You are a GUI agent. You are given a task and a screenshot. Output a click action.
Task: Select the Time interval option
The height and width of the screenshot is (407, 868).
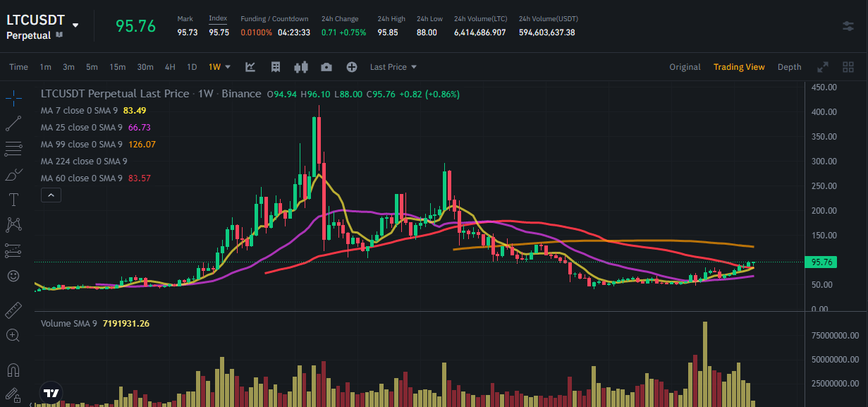click(19, 67)
